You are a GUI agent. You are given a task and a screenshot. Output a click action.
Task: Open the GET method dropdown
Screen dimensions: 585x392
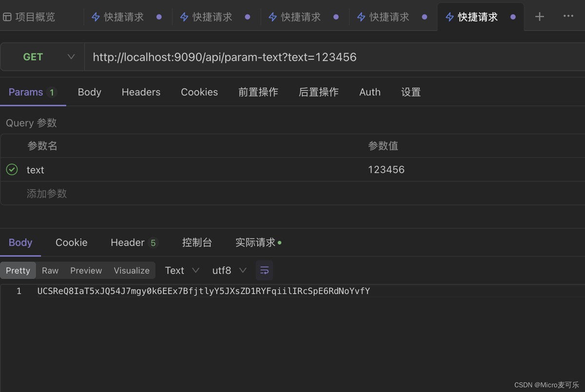(x=43, y=57)
